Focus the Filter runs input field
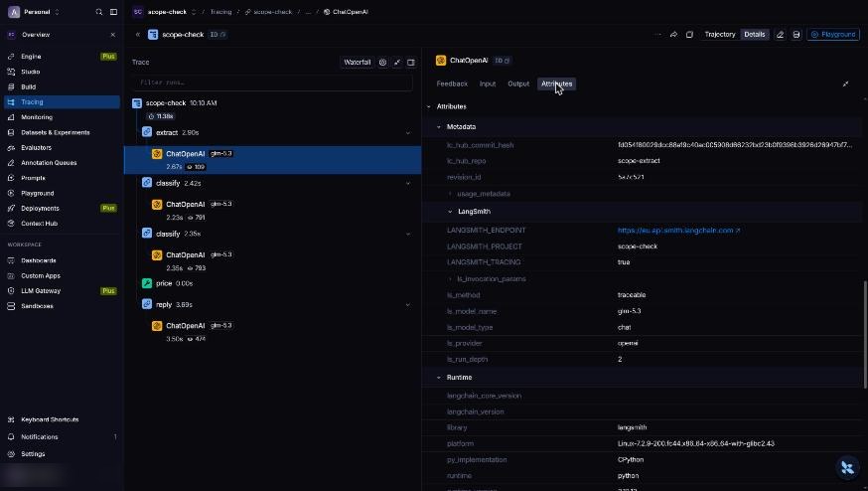This screenshot has width=868, height=491. point(272,82)
